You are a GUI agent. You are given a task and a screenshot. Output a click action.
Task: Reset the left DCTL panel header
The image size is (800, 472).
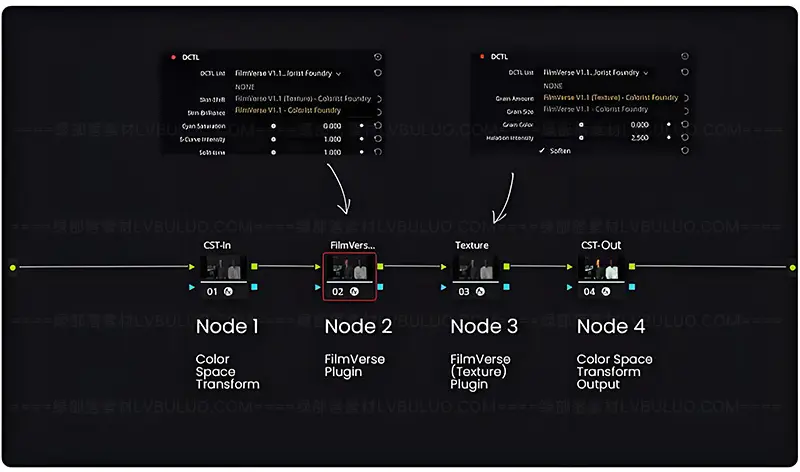tap(378, 57)
